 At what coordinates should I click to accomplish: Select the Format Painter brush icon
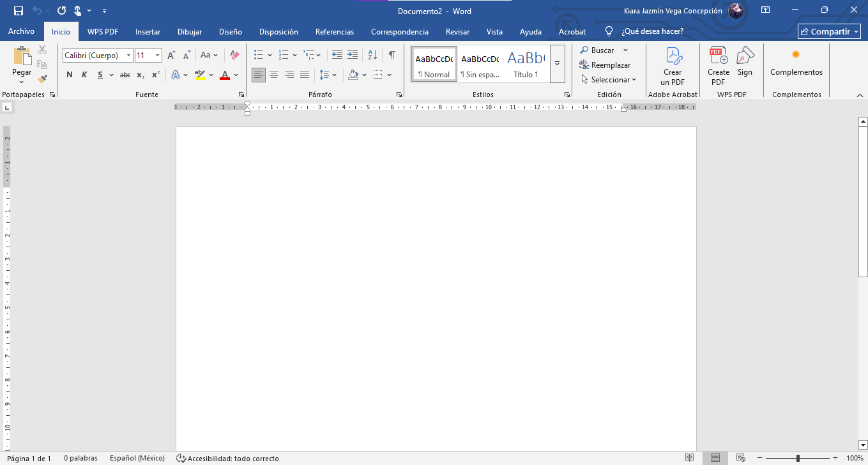point(42,79)
